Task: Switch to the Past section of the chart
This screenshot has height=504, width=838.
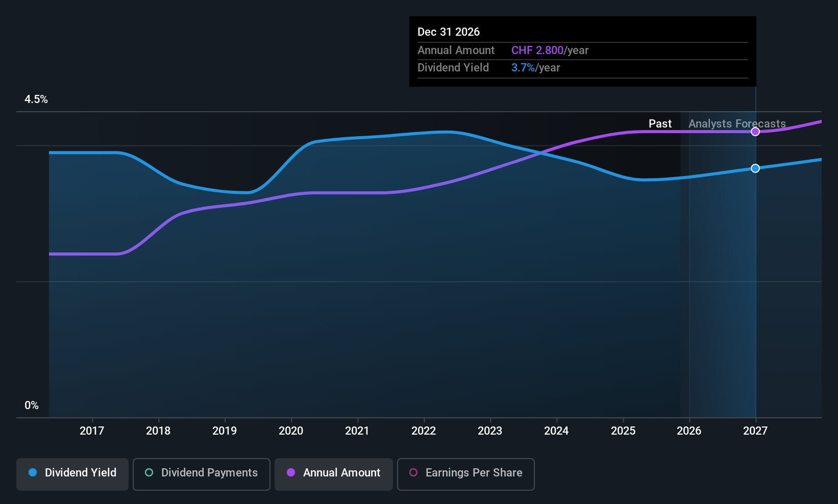Action: 660,123
